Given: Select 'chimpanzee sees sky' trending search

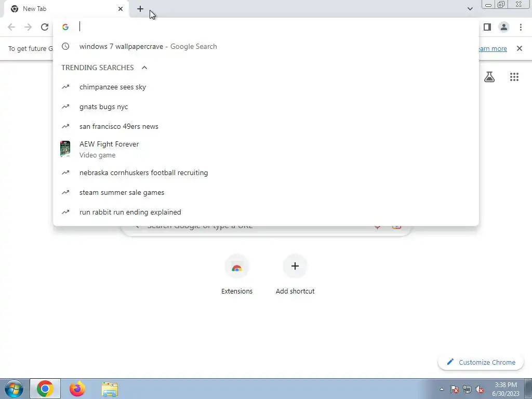Looking at the screenshot, I should click(266, 87).
